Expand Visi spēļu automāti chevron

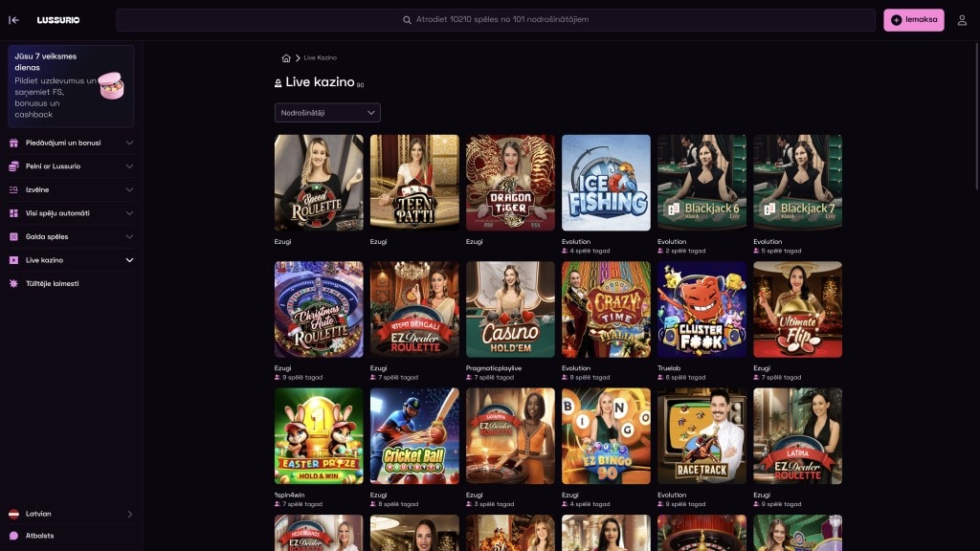pos(129,213)
